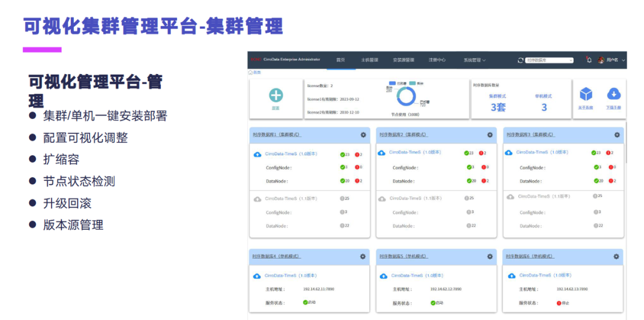644x320 pixels.
Task: Click blue cloud icon in 时序数据库5 card
Action: 383,276
